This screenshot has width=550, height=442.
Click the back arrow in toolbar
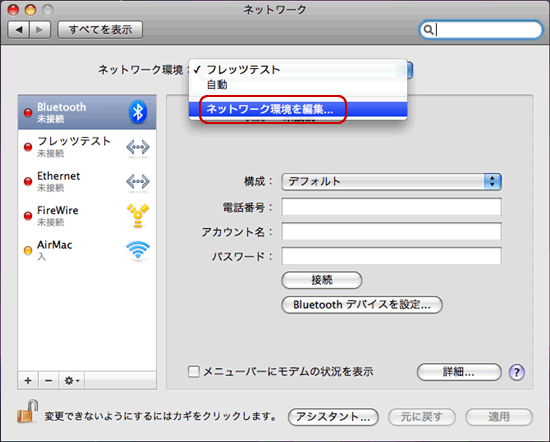(19, 30)
